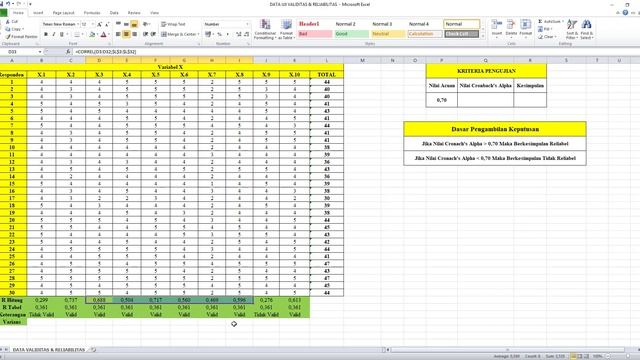Open Conditional Formatting menu
640x360 pixels.
click(265, 29)
